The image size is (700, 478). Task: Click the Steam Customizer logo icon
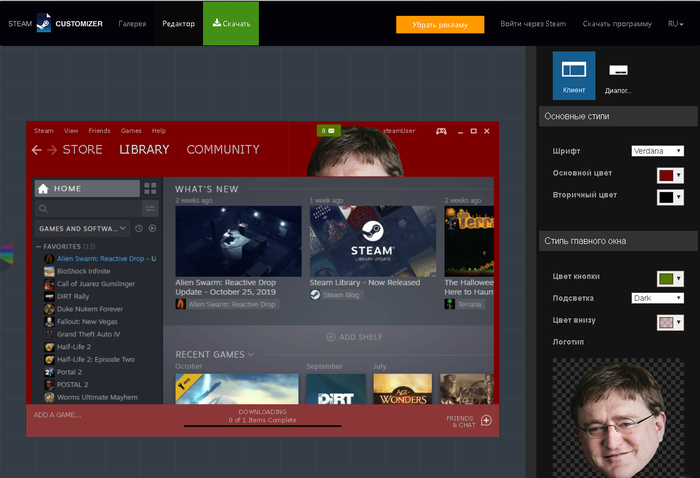[43, 23]
